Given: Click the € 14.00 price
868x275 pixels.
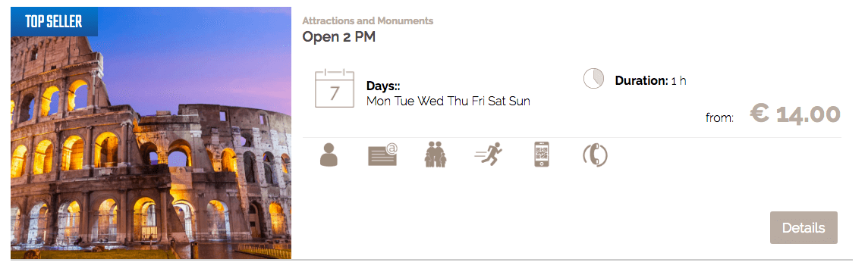Looking at the screenshot, I should (x=795, y=114).
